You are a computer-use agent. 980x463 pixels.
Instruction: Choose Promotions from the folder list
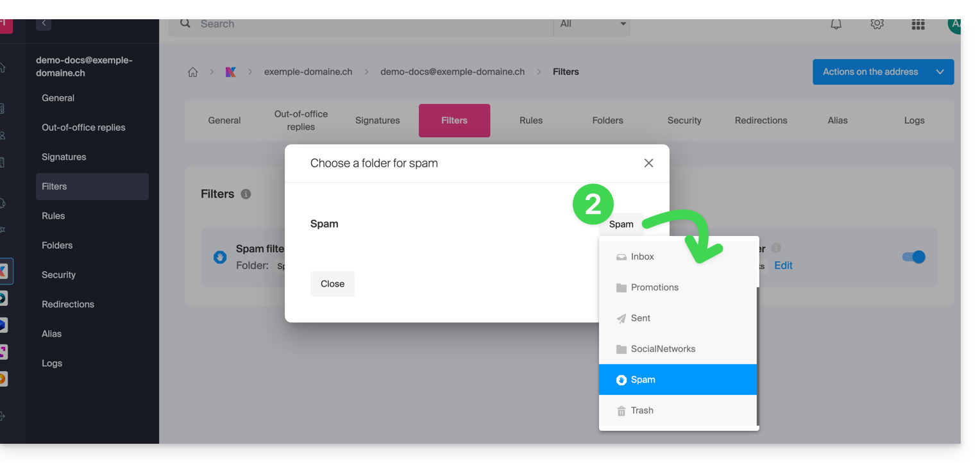click(678, 287)
